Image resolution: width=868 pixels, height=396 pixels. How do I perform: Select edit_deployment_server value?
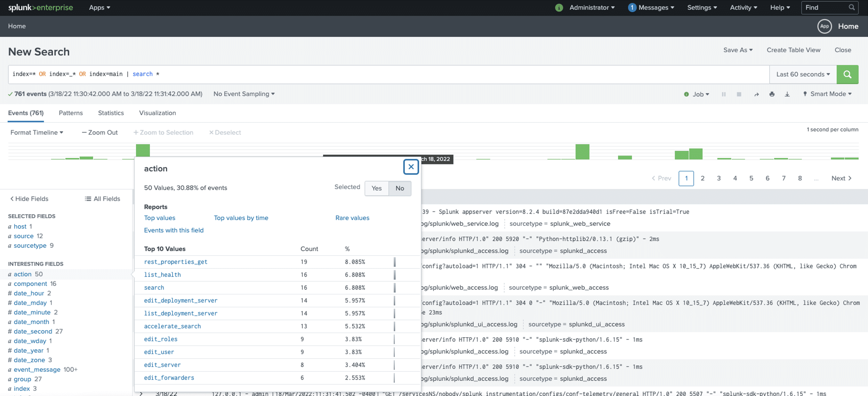pos(181,300)
